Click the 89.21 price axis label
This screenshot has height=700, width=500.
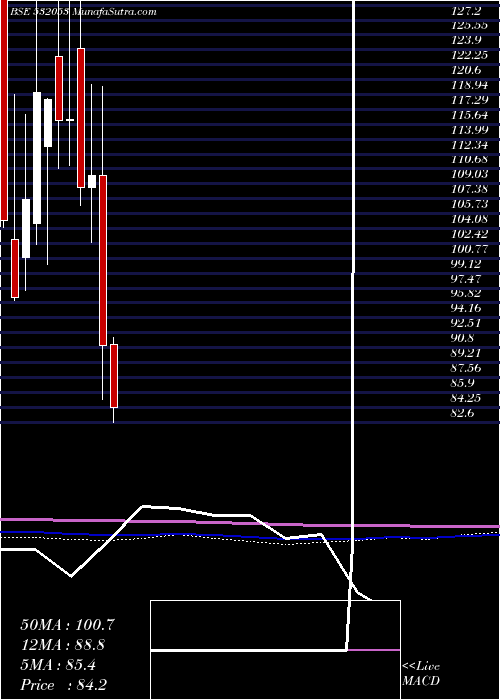click(x=467, y=353)
